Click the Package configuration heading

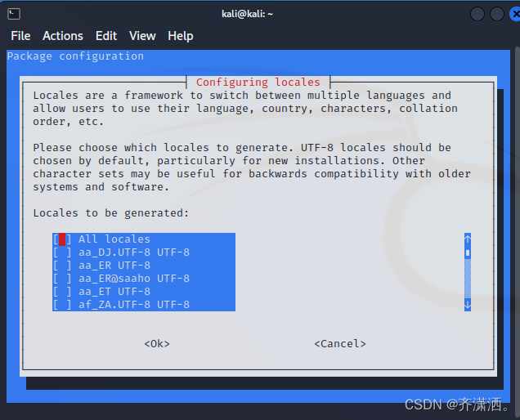click(x=75, y=56)
